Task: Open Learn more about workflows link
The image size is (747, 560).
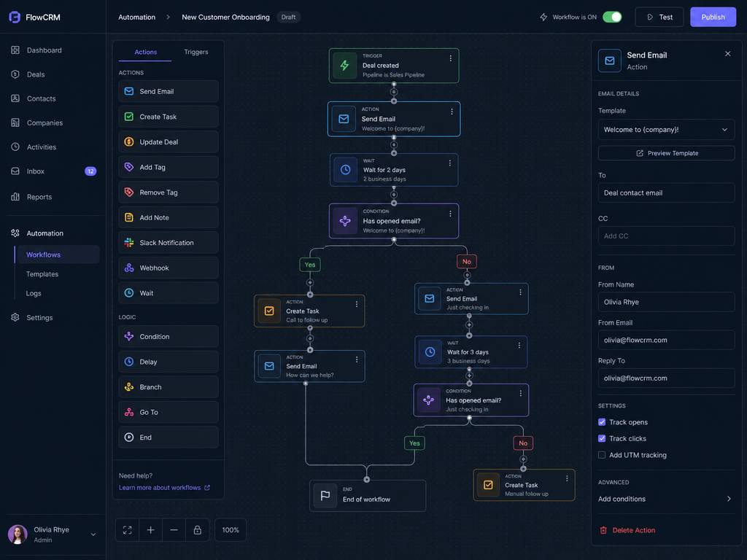Action: pos(164,488)
